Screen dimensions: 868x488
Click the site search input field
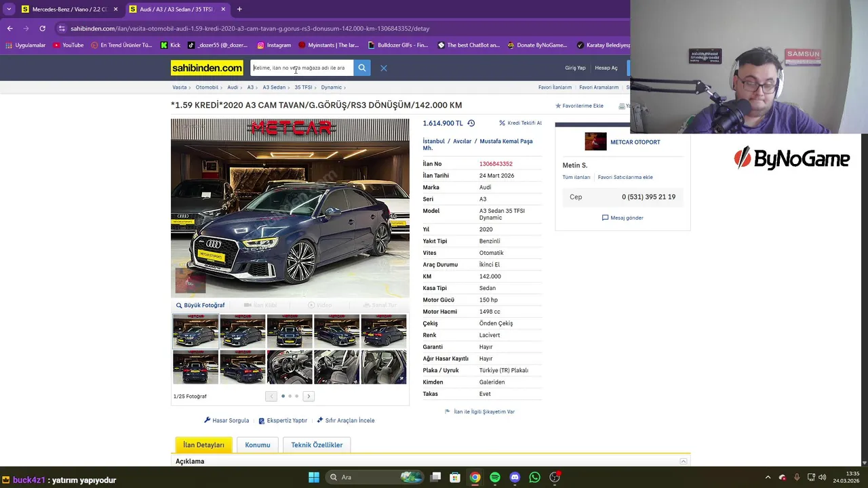(x=302, y=68)
